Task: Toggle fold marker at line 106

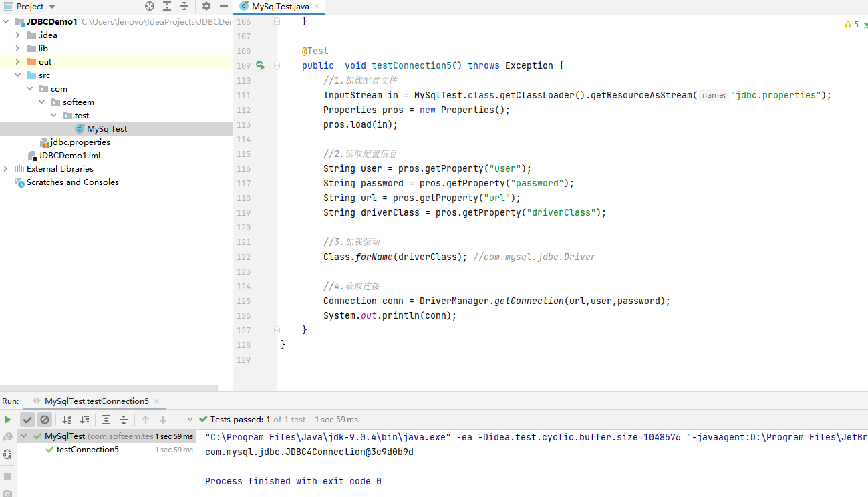Action: (277, 21)
